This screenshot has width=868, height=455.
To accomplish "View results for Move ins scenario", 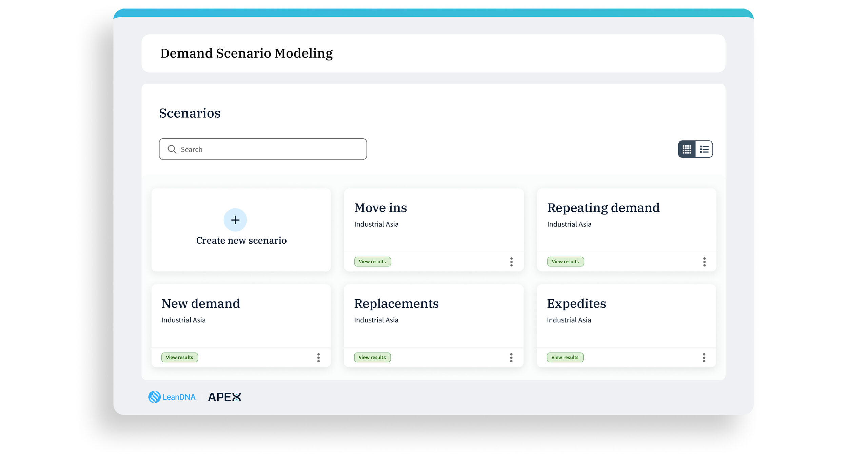I will [372, 262].
